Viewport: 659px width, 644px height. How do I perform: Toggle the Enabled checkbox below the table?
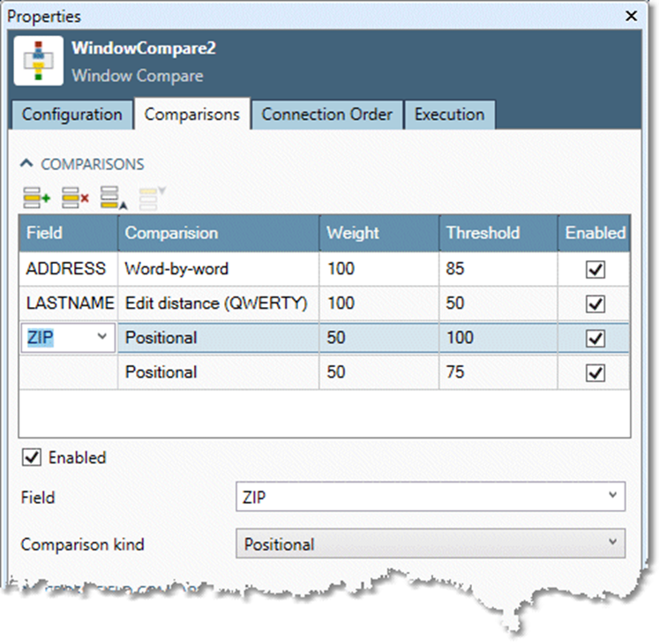tap(32, 457)
